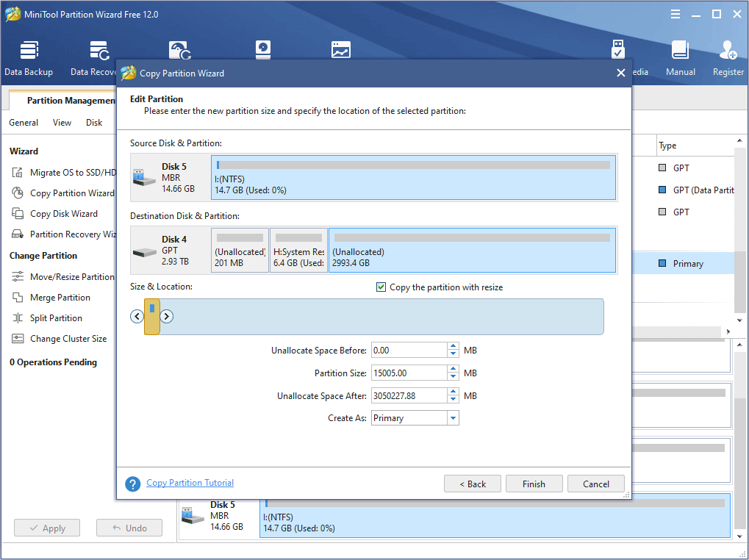Open the hamburger menu icon in title bar
The image size is (749, 560).
pos(675,14)
